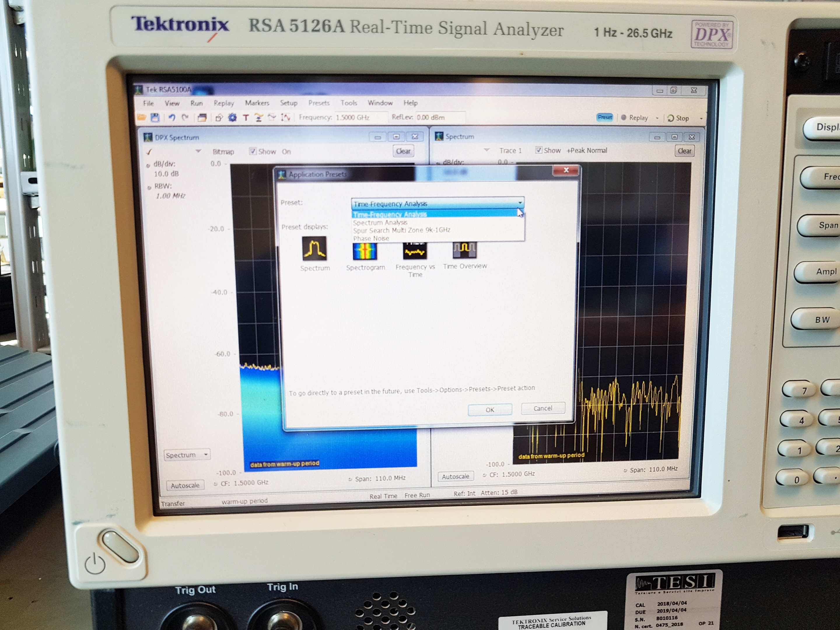Toggle Show checkbox for Trace 1
The width and height of the screenshot is (840, 630).
[538, 150]
